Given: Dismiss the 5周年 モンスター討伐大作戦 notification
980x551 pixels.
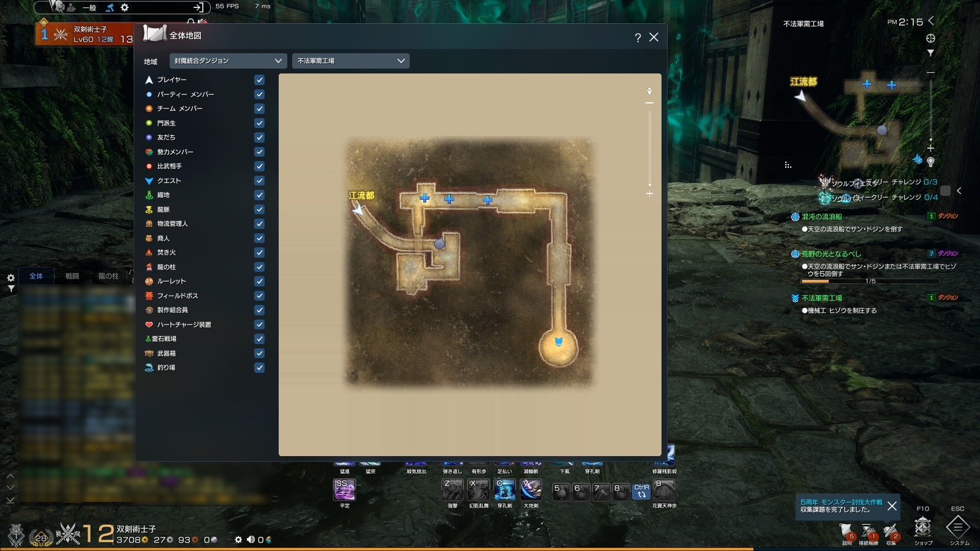Looking at the screenshot, I should (892, 506).
